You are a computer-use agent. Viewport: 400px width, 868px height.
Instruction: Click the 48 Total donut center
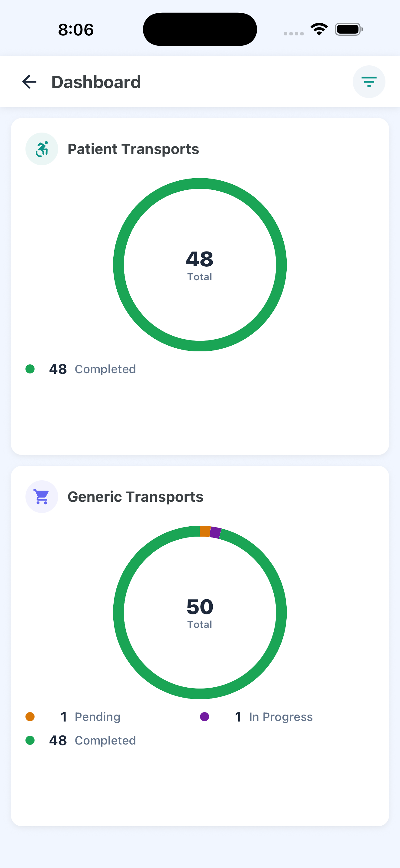(x=200, y=265)
